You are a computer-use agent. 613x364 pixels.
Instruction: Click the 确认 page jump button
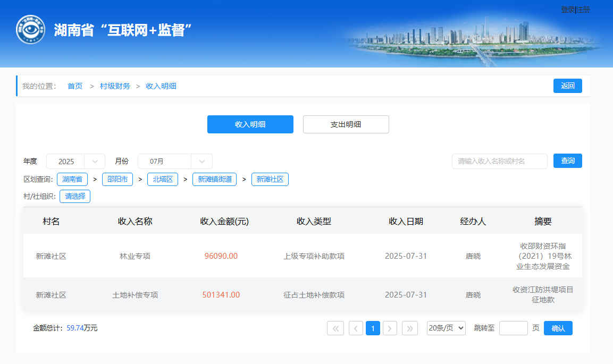[558, 328]
